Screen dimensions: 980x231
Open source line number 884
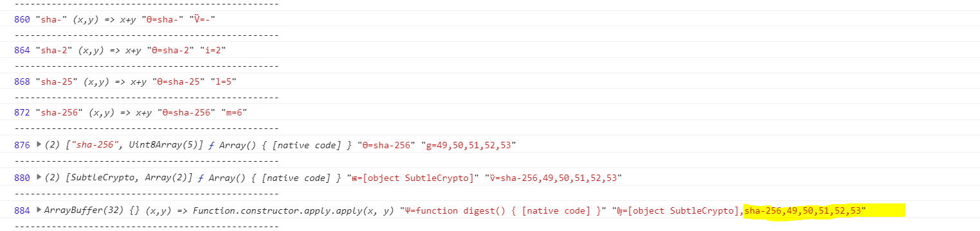pyautogui.click(x=22, y=210)
